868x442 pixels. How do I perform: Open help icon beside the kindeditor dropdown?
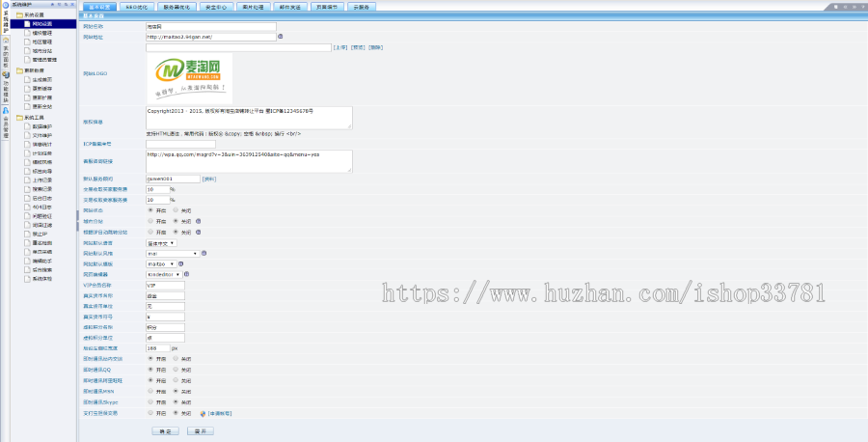tap(186, 274)
